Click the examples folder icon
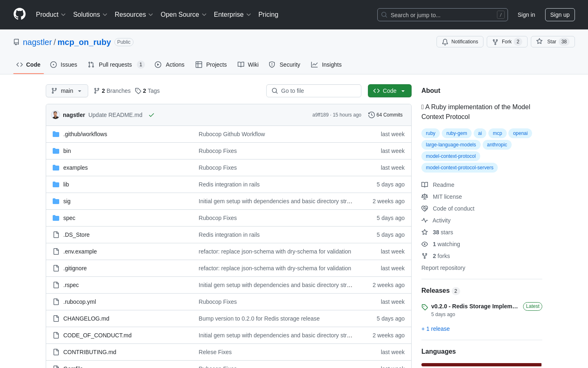588x368 pixels. [x=56, y=168]
